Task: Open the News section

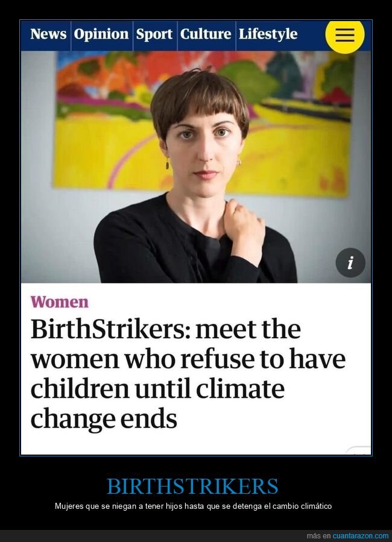Action: coord(48,34)
